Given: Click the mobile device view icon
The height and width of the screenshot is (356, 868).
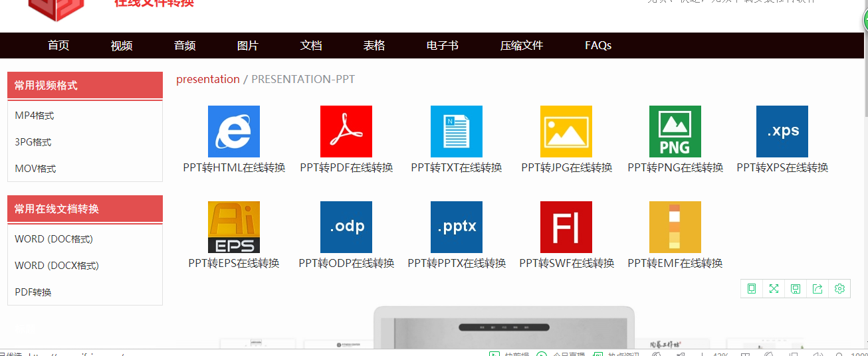Looking at the screenshot, I should 752,288.
